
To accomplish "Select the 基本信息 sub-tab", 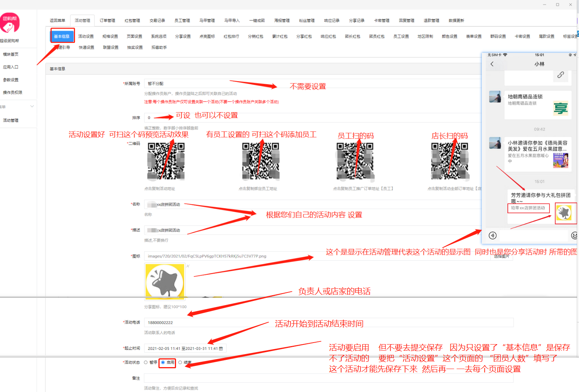I will (62, 36).
